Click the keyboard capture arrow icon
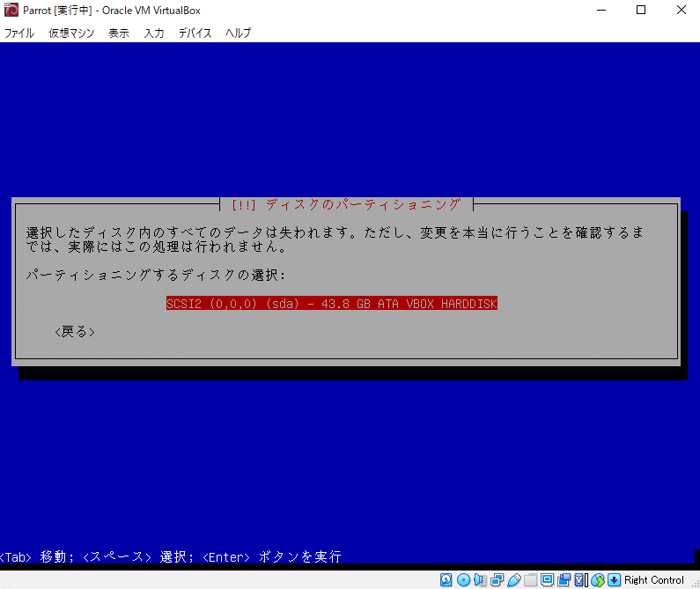Image resolution: width=700 pixels, height=589 pixels. [615, 579]
